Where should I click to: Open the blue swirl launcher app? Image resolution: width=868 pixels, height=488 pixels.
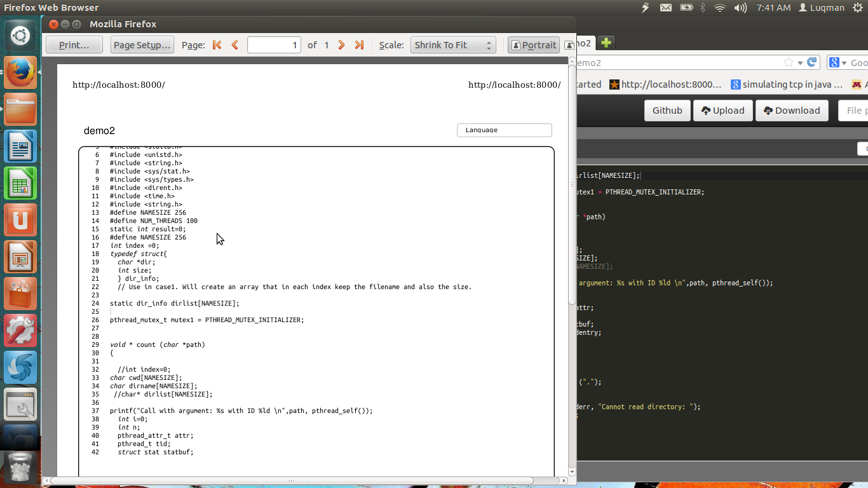pyautogui.click(x=20, y=367)
